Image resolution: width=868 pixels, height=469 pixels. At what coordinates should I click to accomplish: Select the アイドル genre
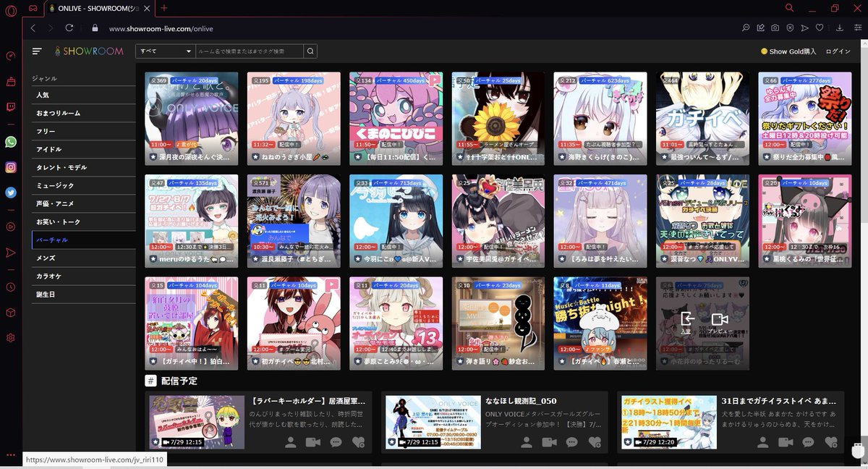tap(84, 149)
